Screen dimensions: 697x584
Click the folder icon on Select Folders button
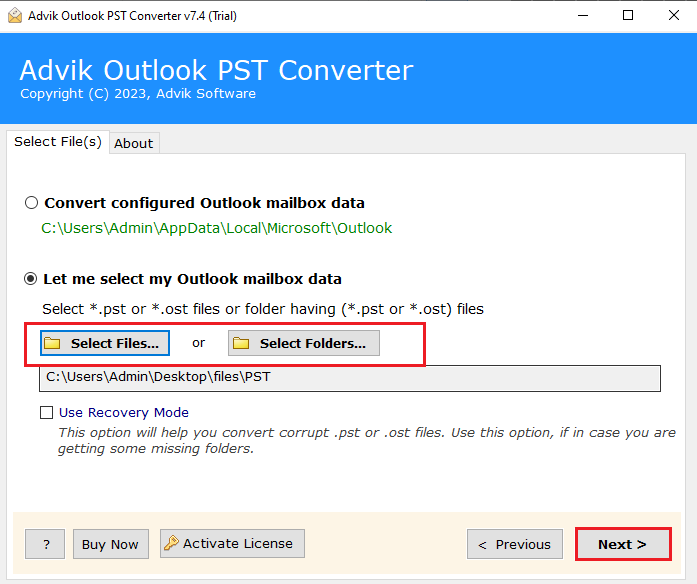[x=241, y=344]
